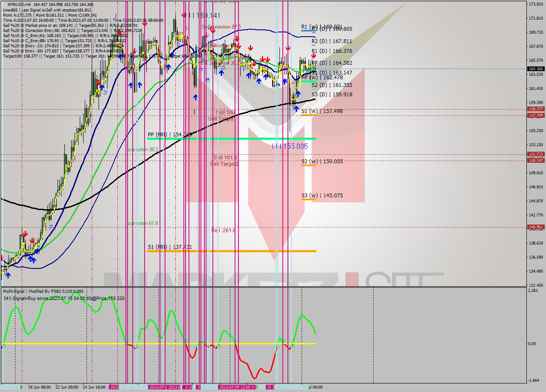The width and height of the screenshot is (546, 392).
Task: Click the red 158.377 price axis tag
Action: (x=536, y=109)
